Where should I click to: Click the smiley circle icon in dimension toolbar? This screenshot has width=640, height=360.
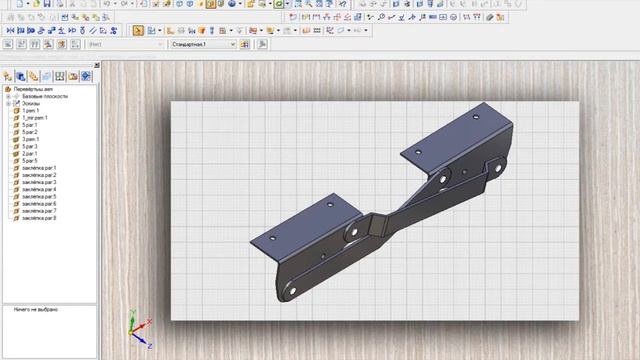pyautogui.click(x=453, y=17)
